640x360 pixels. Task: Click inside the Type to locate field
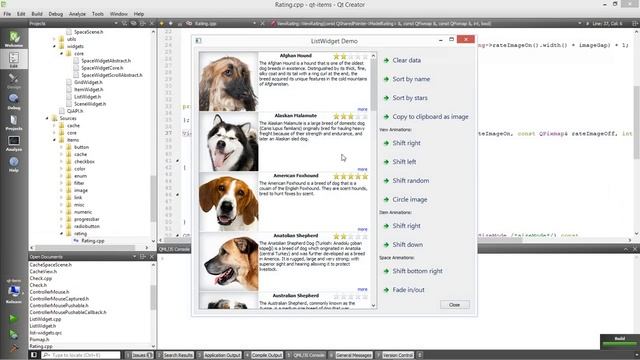coord(81,355)
